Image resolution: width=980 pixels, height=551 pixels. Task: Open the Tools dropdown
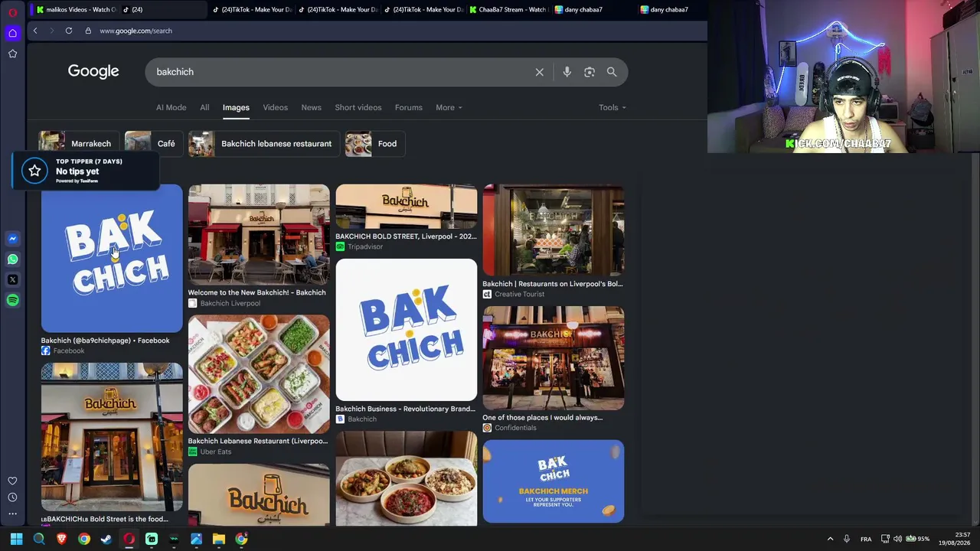612,108
